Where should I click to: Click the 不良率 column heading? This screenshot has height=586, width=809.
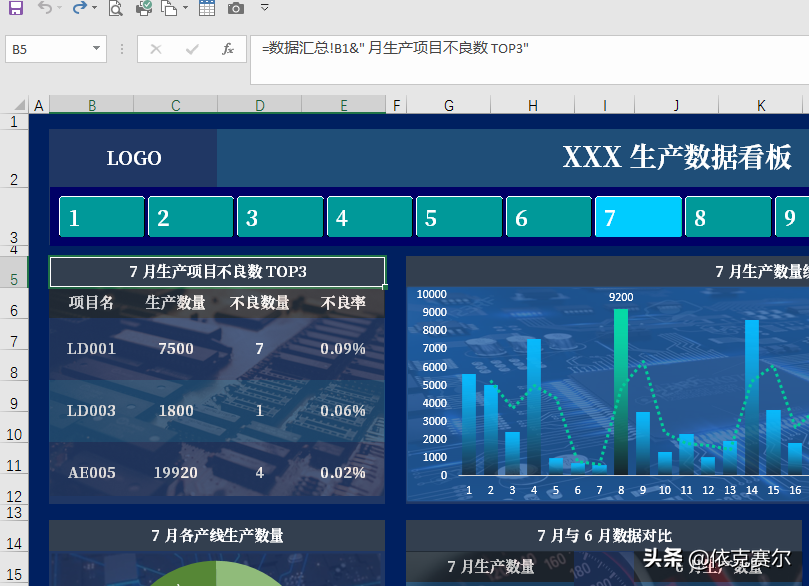pos(343,302)
